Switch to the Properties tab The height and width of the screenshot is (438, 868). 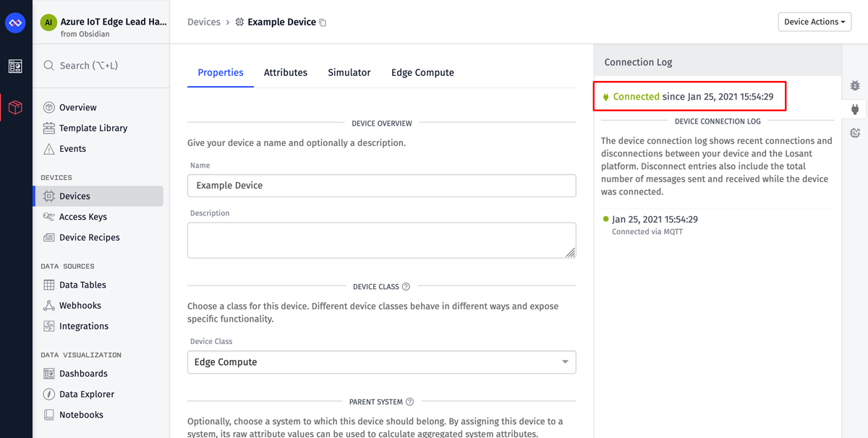point(221,72)
